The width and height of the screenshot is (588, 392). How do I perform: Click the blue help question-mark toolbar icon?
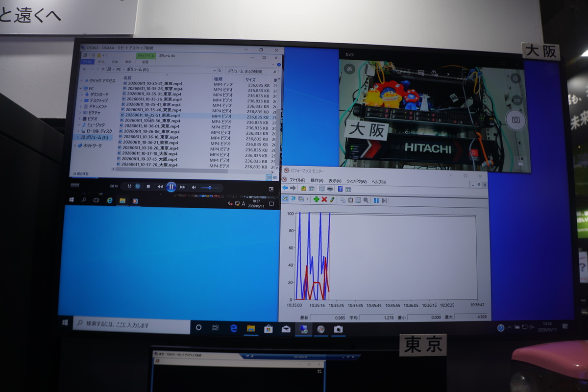[340, 188]
